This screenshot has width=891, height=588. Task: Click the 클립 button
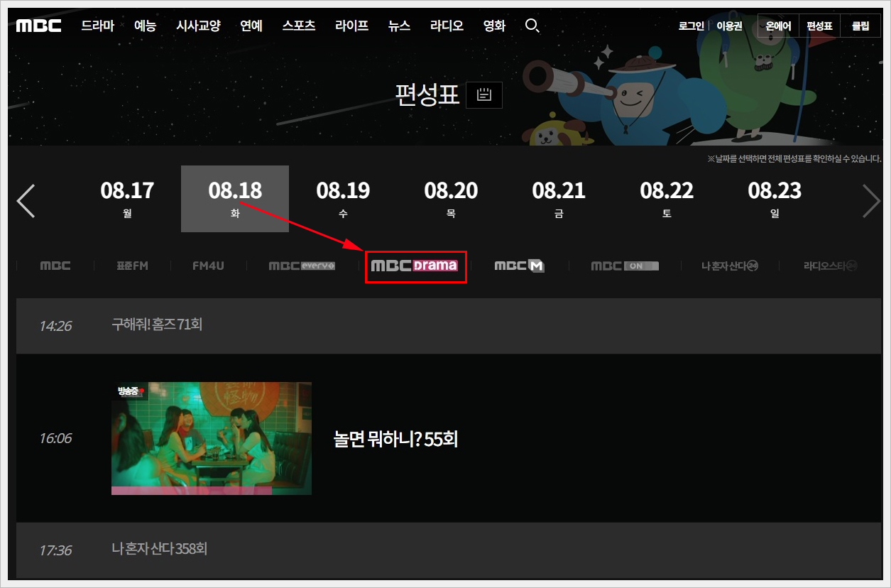coord(860,26)
